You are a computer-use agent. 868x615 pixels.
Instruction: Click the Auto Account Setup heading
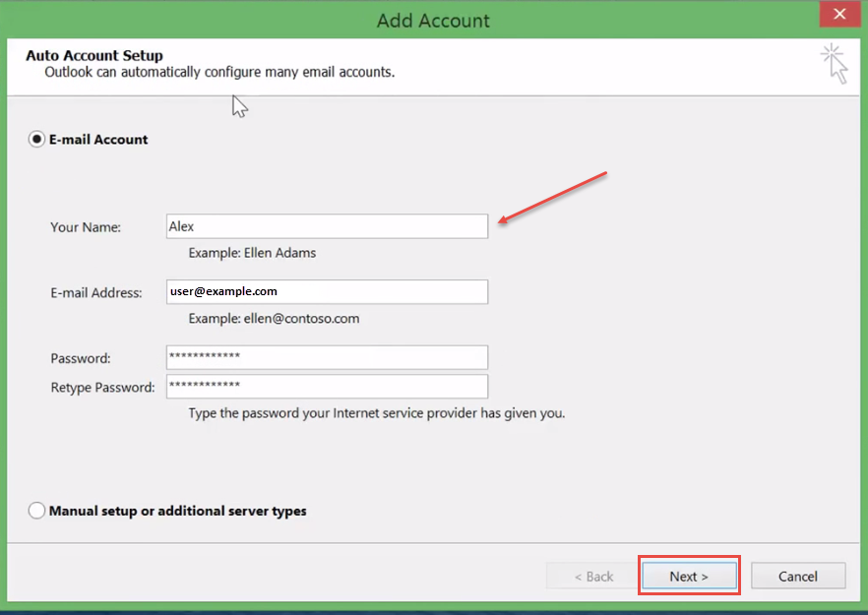tap(93, 55)
